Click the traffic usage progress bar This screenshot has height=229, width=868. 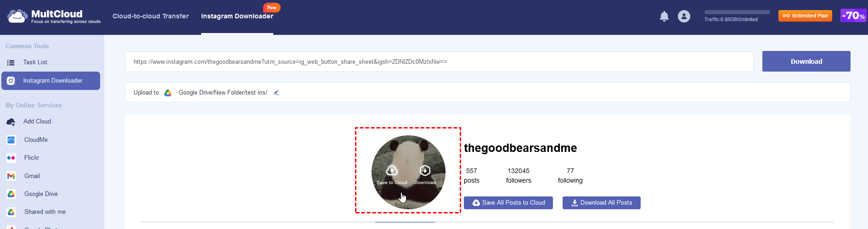[737, 12]
